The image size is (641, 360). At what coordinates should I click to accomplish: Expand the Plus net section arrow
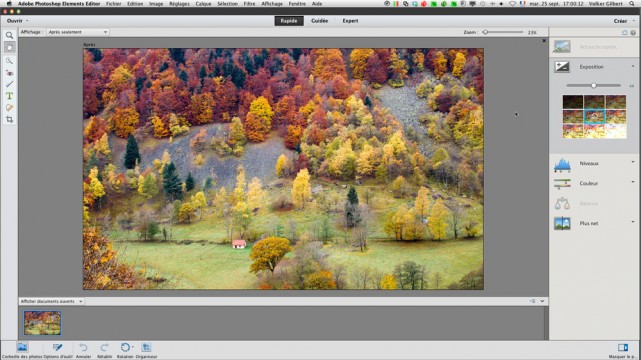[x=633, y=222]
